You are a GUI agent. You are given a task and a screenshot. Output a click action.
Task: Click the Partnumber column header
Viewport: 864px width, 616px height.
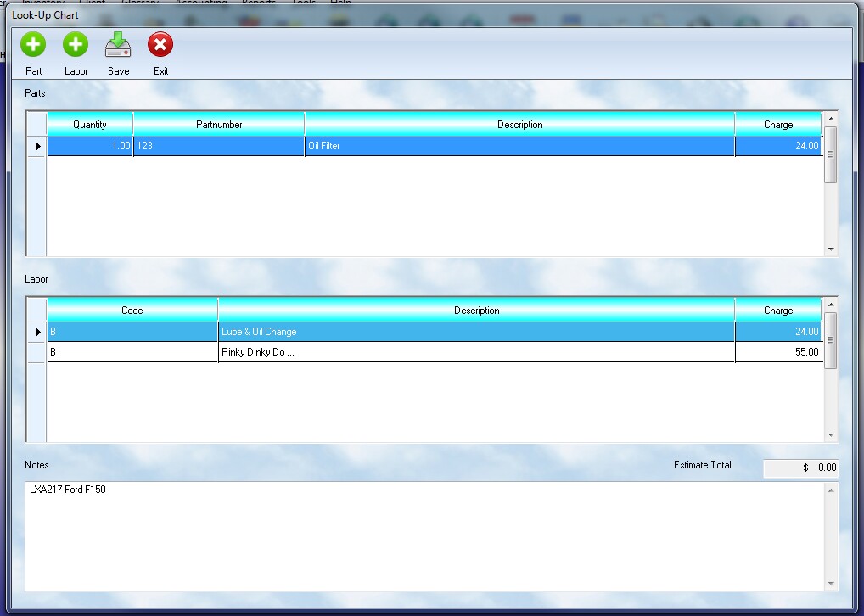click(x=219, y=125)
